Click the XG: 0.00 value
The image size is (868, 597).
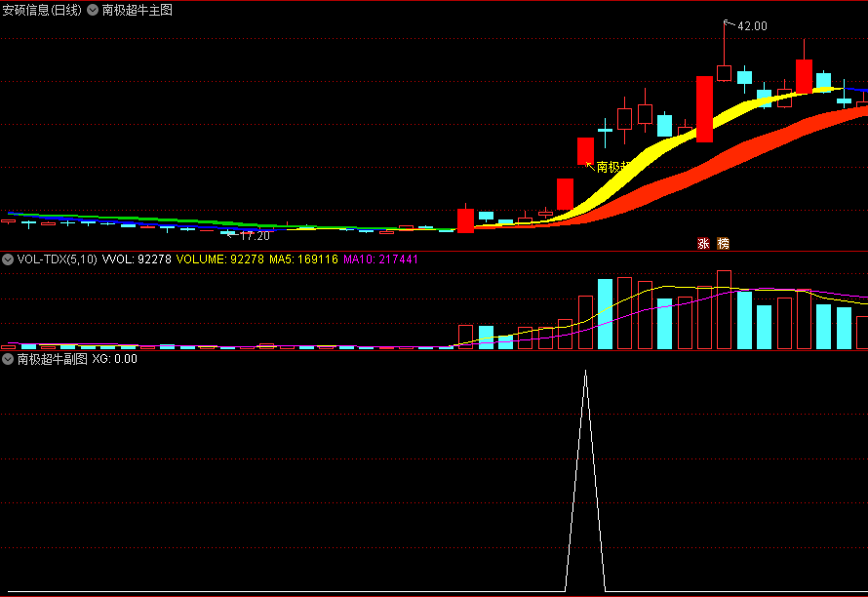[x=114, y=359]
